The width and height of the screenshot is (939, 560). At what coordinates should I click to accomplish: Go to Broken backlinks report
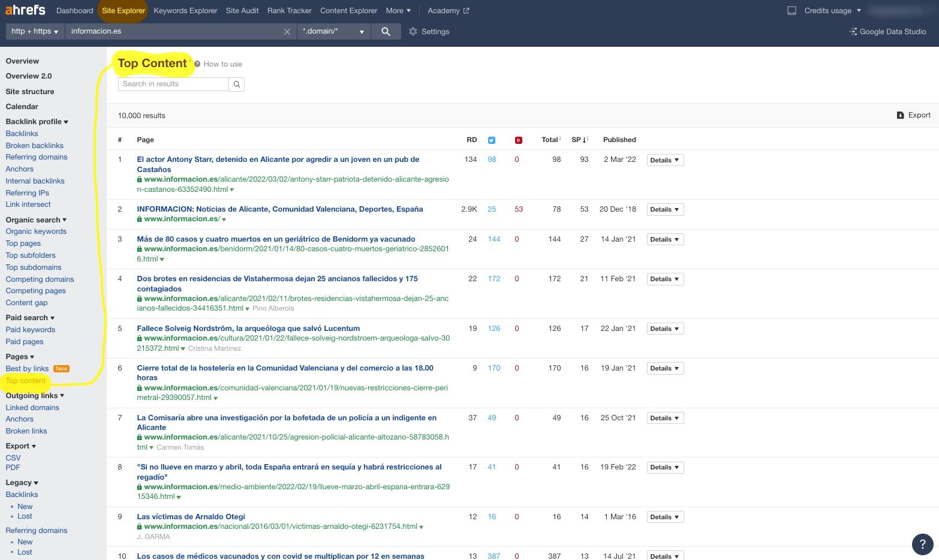pos(34,146)
